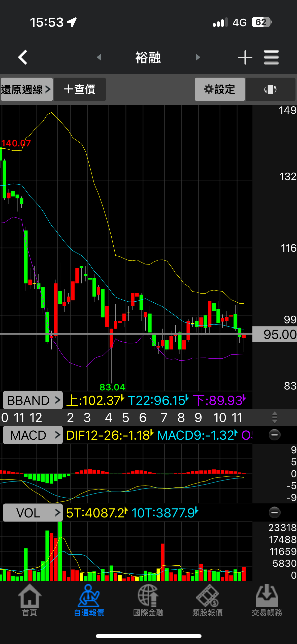
Task: Switch to next stock with right triangle
Action: [198, 57]
